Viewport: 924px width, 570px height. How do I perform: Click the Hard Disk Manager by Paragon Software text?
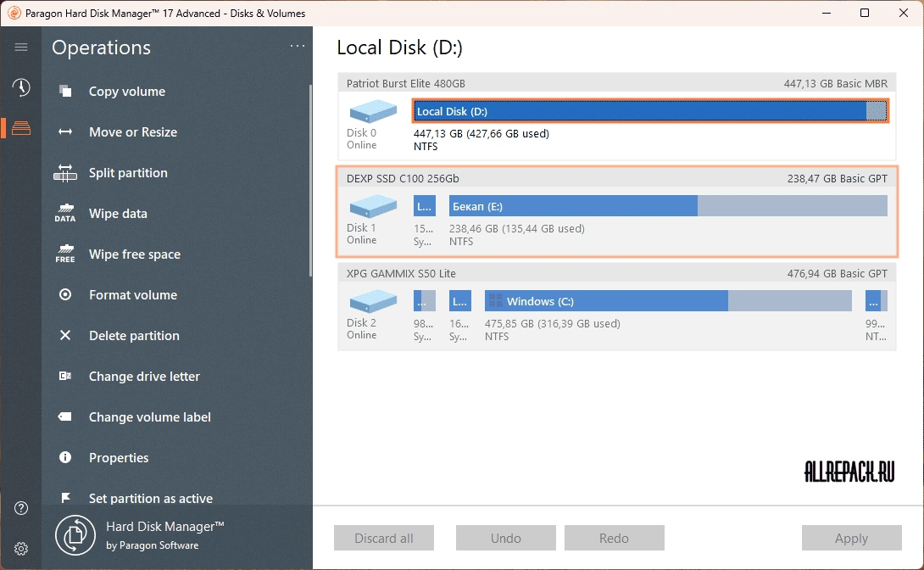(x=165, y=535)
